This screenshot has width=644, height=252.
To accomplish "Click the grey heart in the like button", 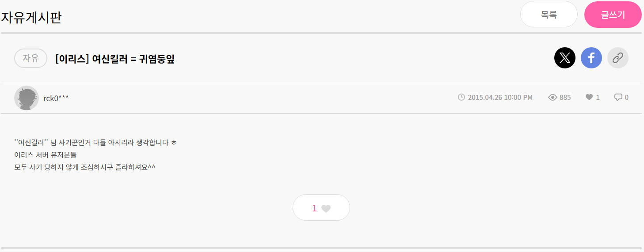I will click(x=326, y=208).
